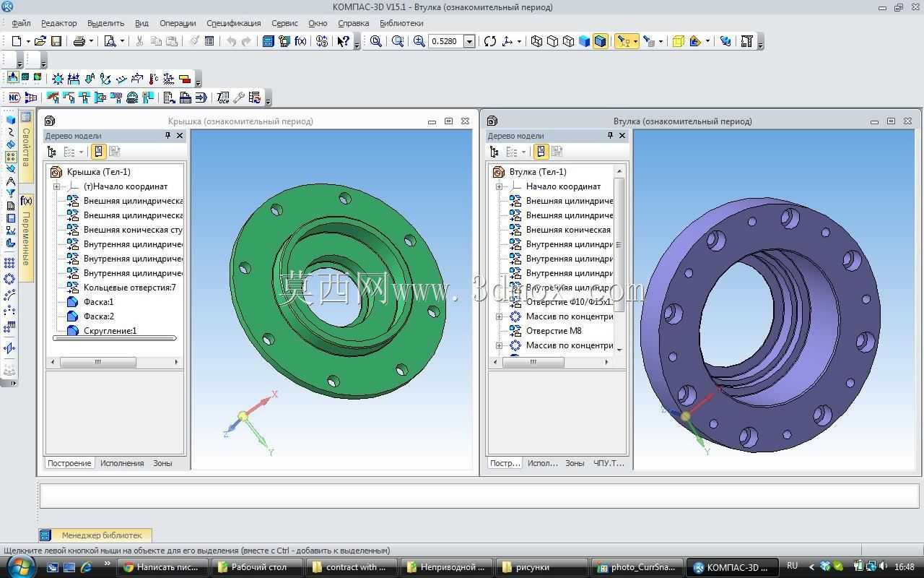Expand the (т)Начало координат node
The width and height of the screenshot is (924, 578).
pos(56,186)
